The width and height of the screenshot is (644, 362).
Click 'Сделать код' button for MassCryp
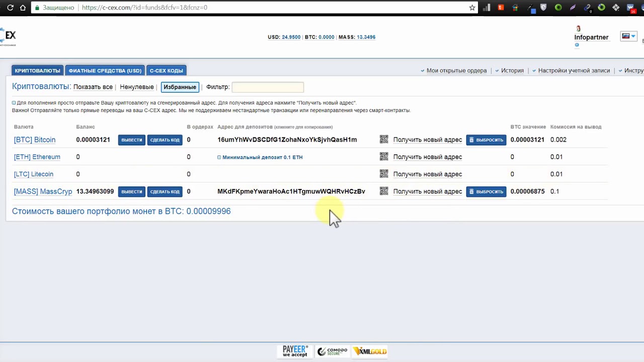(165, 192)
